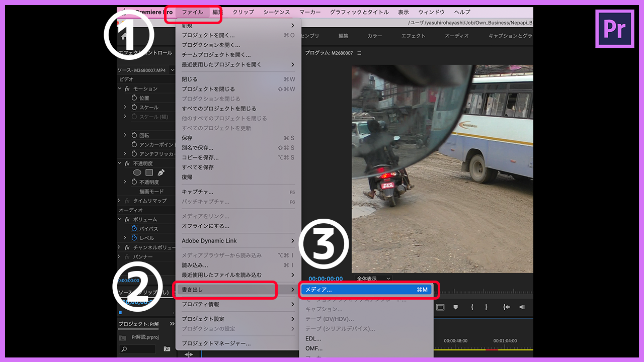The image size is (644, 362).
Task: Create a 4-point rectangle opacity mask
Action: pyautogui.click(x=149, y=172)
